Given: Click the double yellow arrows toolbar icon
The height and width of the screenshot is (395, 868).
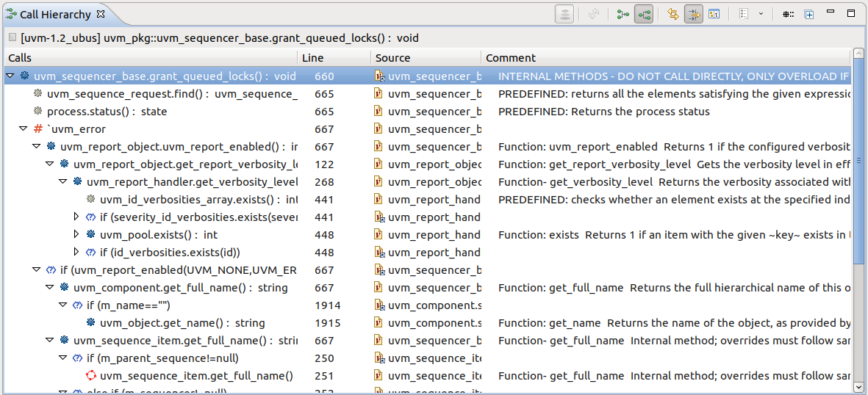Looking at the screenshot, I should click(672, 14).
